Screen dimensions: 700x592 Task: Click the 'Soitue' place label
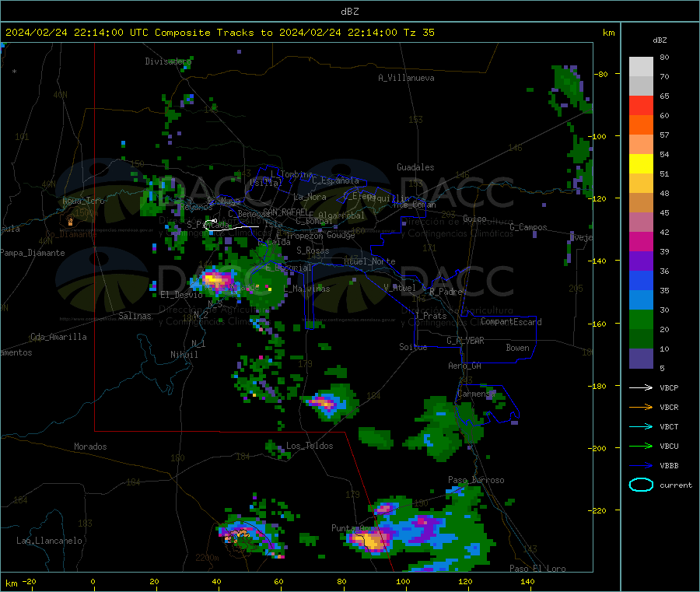[413, 347]
